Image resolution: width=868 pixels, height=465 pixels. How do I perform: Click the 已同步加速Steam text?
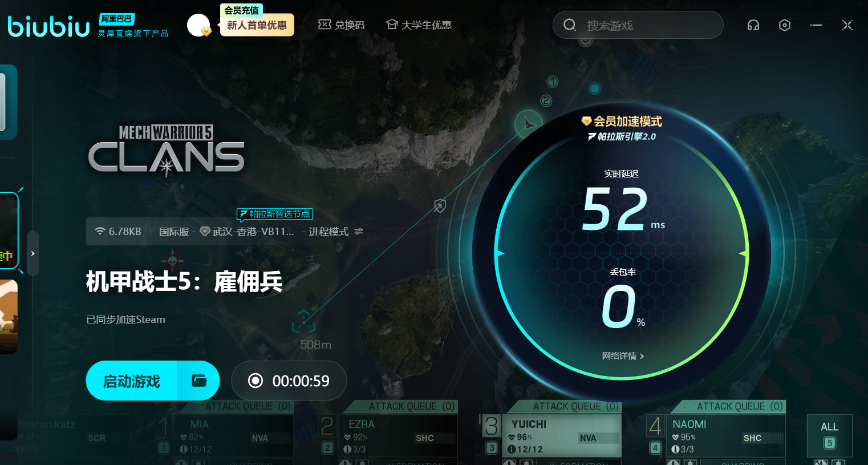[x=125, y=320]
